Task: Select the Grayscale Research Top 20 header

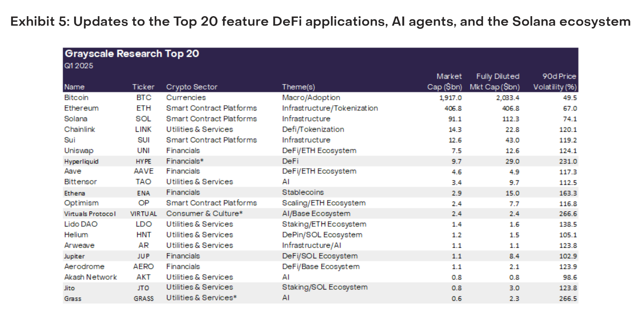Action: click(x=132, y=54)
